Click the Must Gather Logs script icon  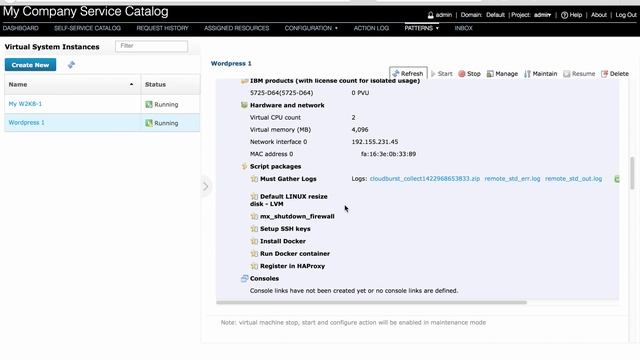coord(254,179)
